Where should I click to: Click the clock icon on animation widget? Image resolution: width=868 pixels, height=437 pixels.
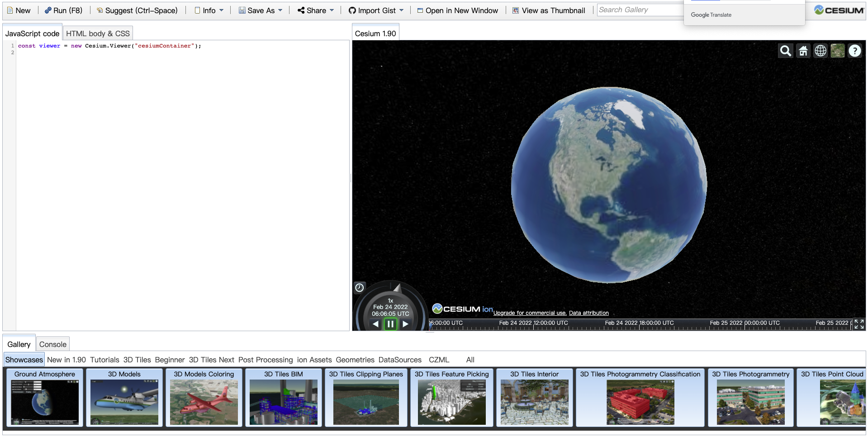[x=360, y=287]
